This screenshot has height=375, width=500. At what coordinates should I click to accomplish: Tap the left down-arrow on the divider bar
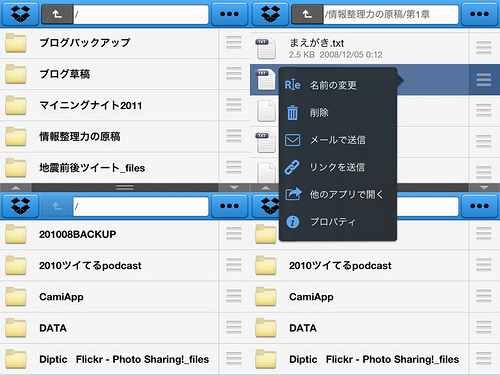click(x=234, y=187)
